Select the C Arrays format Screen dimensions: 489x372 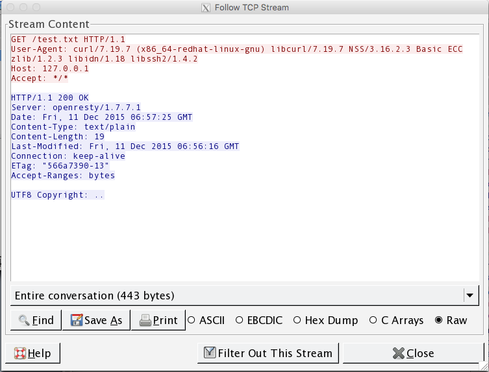396,320
